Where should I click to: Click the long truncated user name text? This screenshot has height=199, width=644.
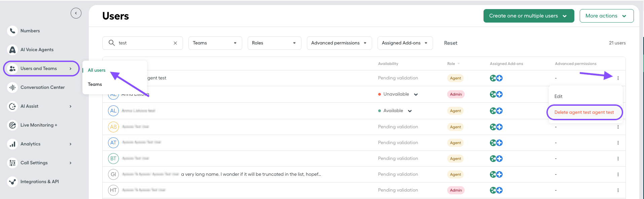(251, 174)
